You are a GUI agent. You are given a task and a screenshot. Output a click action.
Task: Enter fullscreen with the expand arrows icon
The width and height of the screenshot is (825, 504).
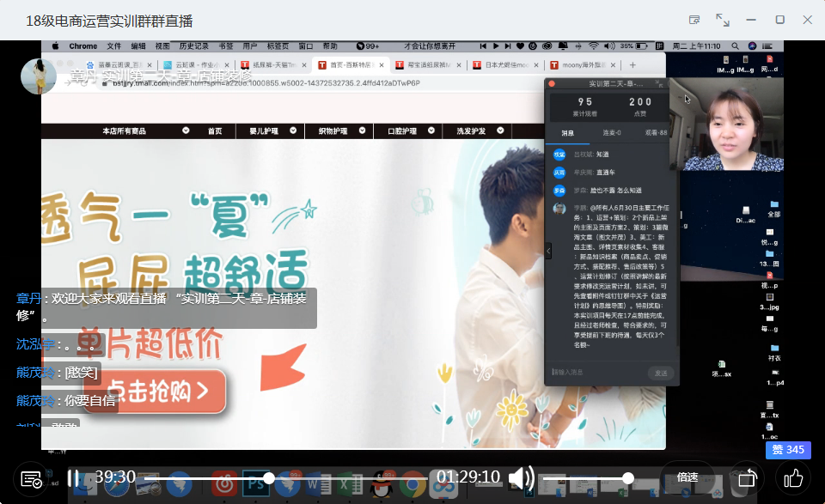(723, 20)
